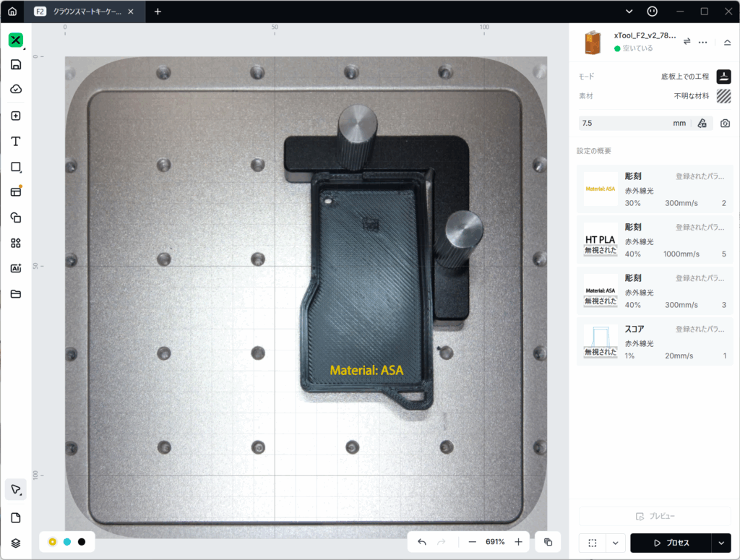Click the Undo arrow in bottom toolbar
This screenshot has height=560, width=740.
[422, 542]
